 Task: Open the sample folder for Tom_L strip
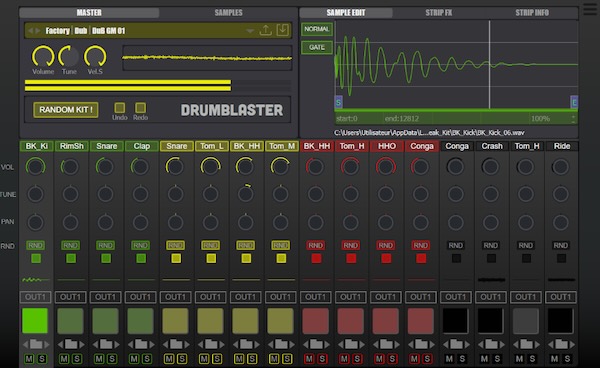(211, 344)
